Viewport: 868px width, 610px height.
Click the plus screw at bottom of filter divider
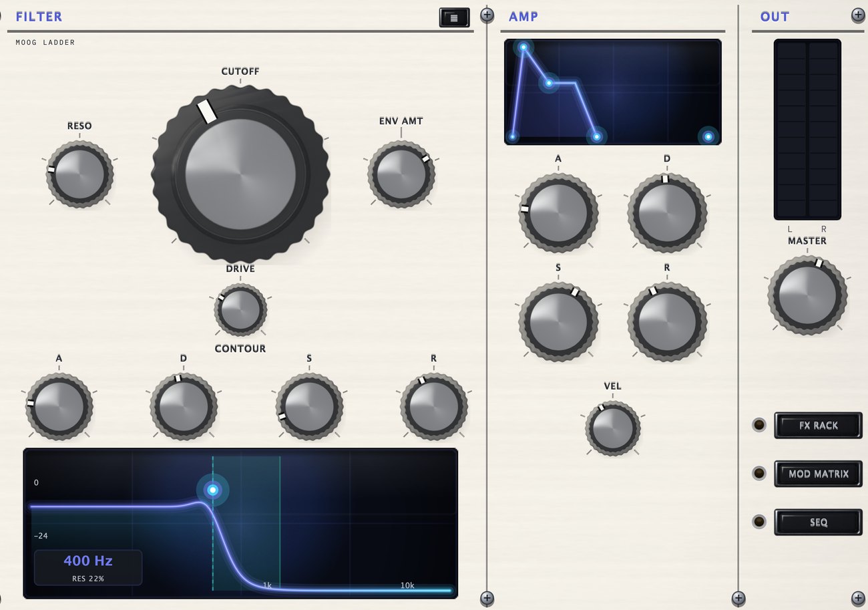pos(487,599)
